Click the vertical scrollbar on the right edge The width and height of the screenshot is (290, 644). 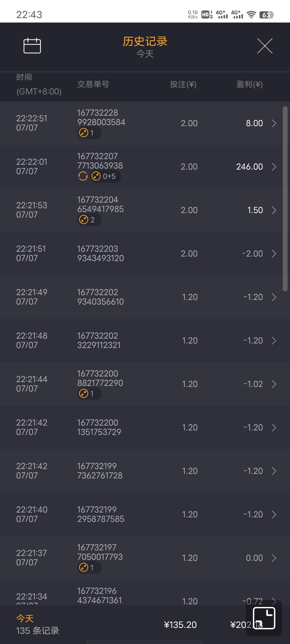(285, 199)
